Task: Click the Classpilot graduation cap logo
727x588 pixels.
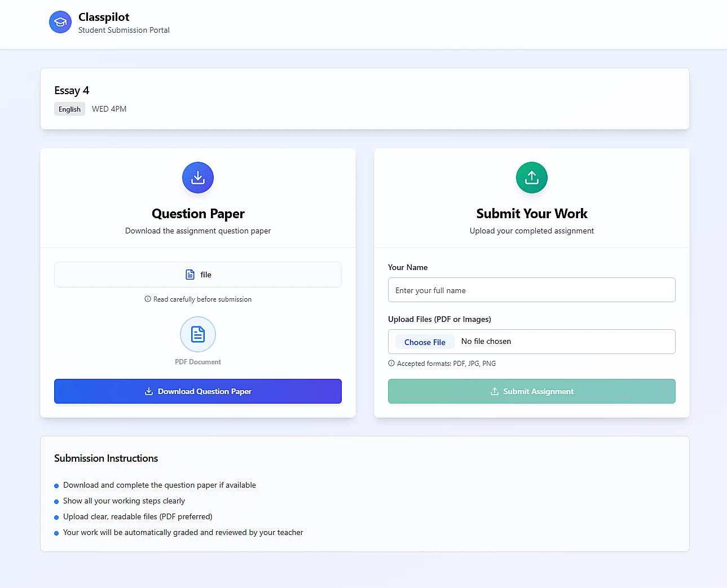Action: (x=60, y=22)
